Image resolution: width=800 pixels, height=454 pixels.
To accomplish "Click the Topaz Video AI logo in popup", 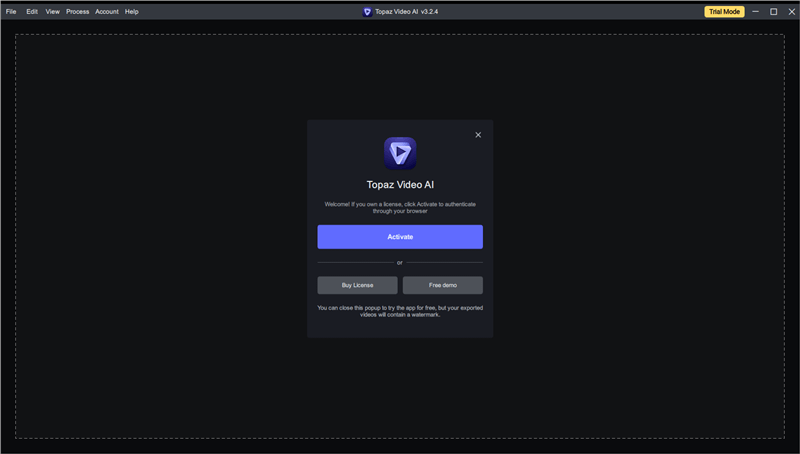I will [400, 153].
